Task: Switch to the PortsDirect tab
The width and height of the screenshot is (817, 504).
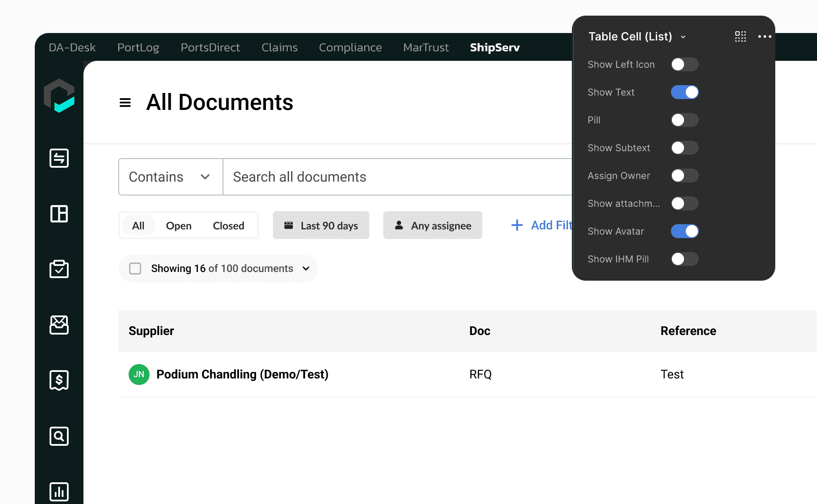Action: pyautogui.click(x=210, y=47)
